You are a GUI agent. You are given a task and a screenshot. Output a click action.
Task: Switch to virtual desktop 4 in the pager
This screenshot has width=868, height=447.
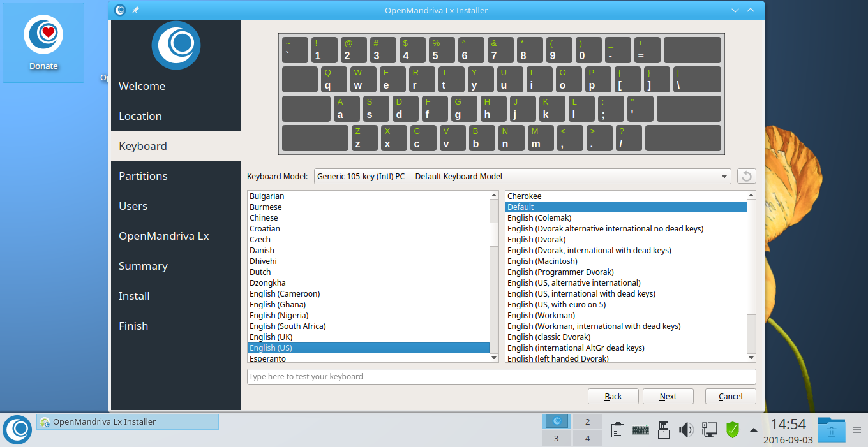588,438
